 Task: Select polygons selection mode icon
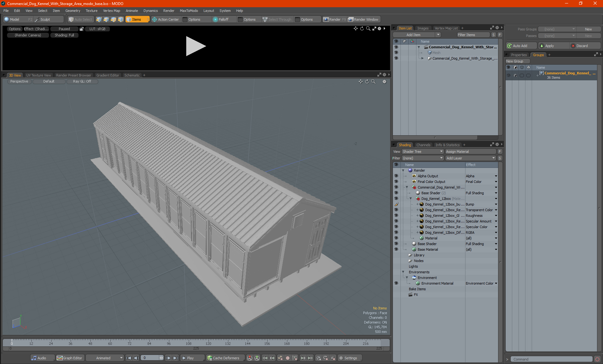[113, 19]
